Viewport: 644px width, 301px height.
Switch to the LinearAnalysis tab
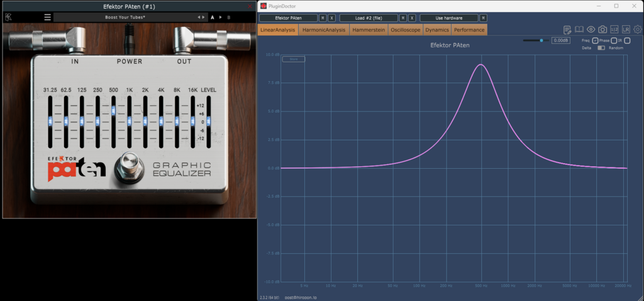pos(277,30)
